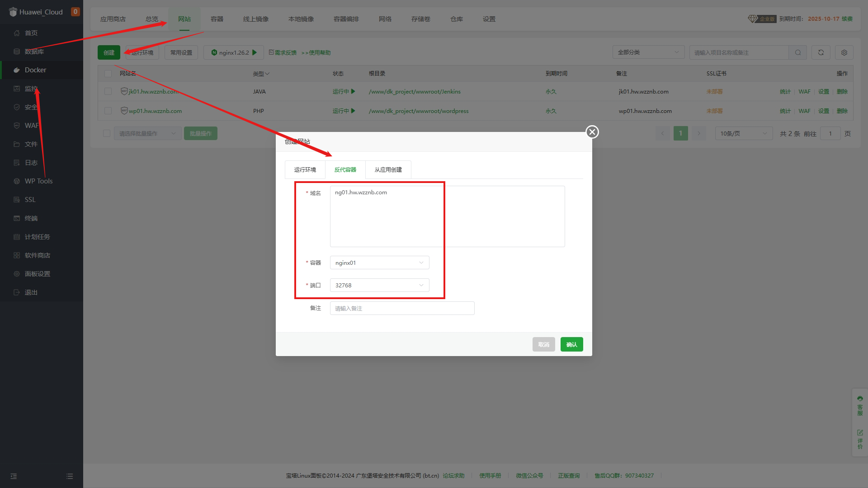Image resolution: width=868 pixels, height=488 pixels.
Task: Click the 取消 cancel button
Action: coord(544,344)
